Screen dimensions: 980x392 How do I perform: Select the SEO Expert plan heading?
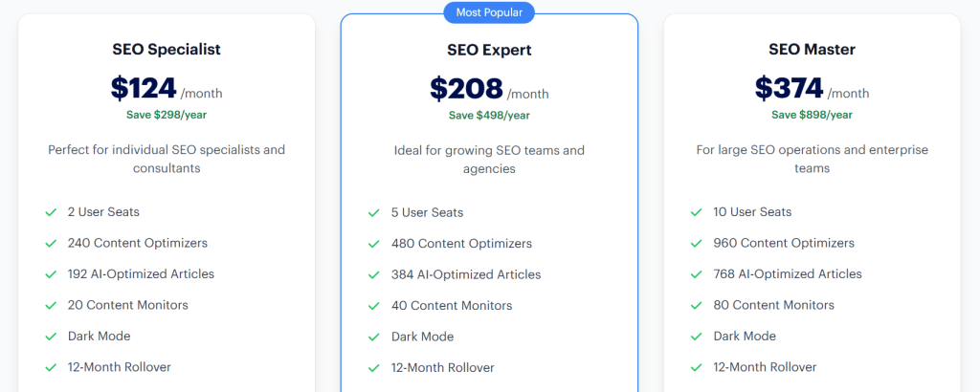(x=489, y=50)
